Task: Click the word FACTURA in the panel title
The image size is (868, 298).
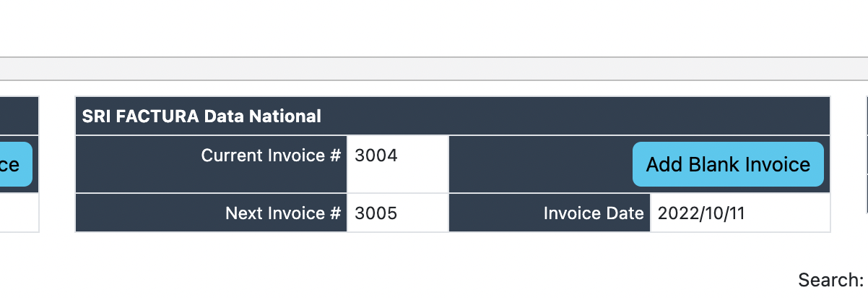Action: point(157,116)
